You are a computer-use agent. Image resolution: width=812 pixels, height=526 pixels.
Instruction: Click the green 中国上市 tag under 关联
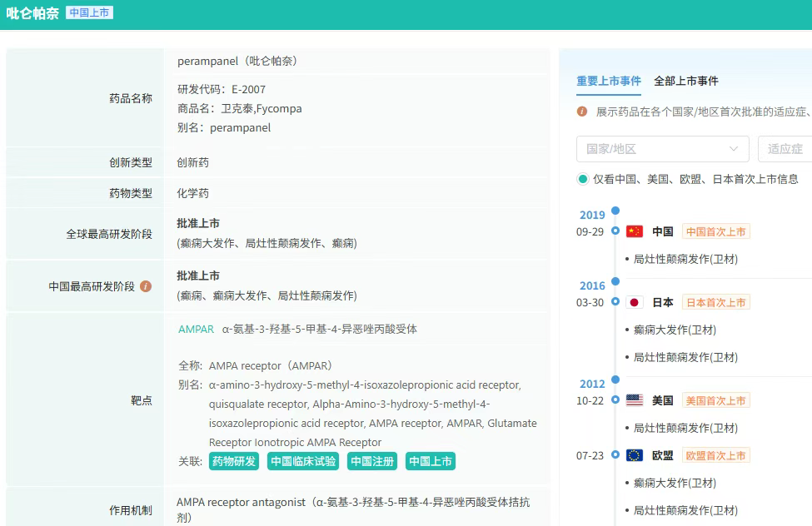[x=431, y=461]
